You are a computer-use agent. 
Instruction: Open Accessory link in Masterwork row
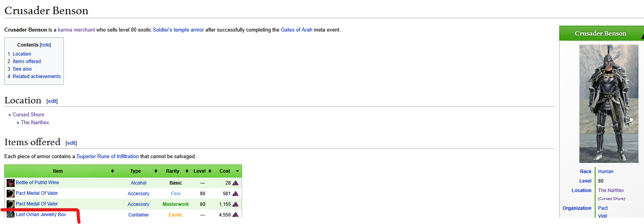[138, 204]
